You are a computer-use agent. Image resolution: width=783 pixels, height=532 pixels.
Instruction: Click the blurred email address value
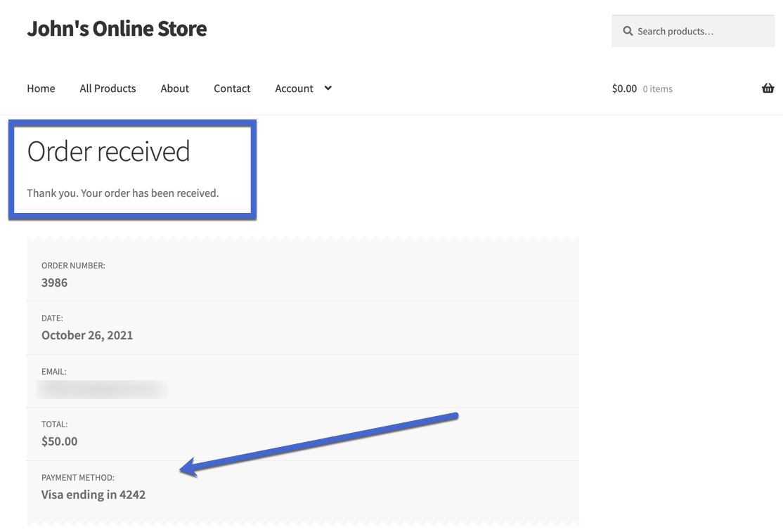point(102,389)
